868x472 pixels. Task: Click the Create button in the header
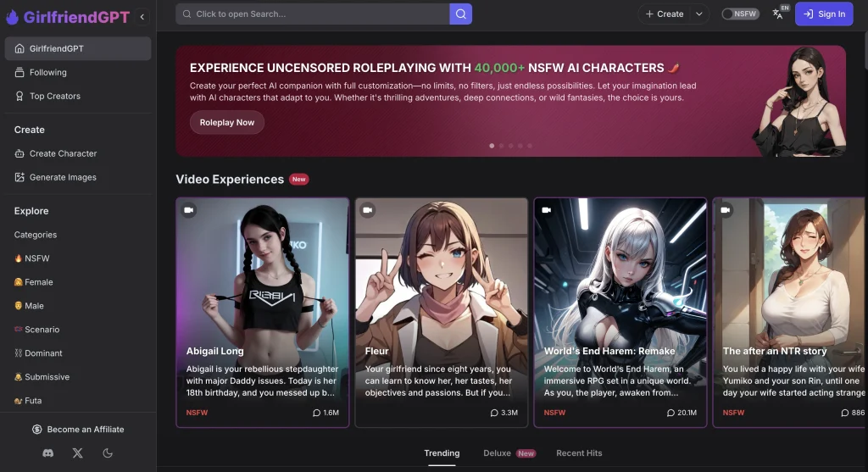[x=665, y=14]
